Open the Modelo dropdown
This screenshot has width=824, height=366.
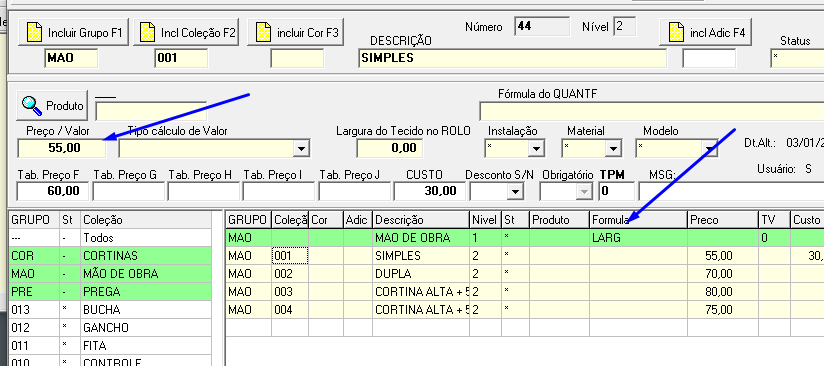[x=709, y=149]
